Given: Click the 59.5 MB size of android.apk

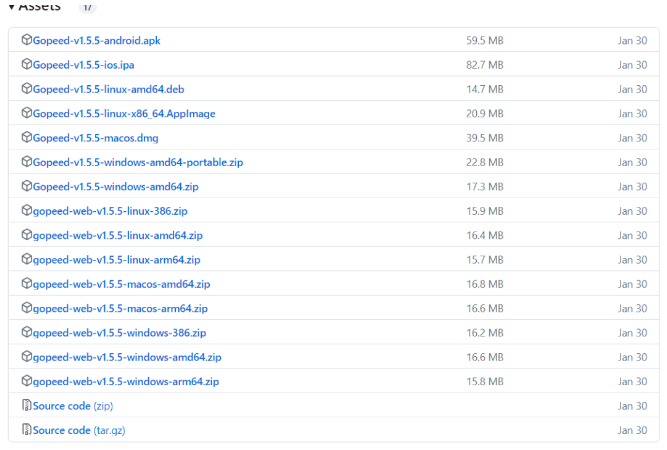Looking at the screenshot, I should tap(485, 40).
